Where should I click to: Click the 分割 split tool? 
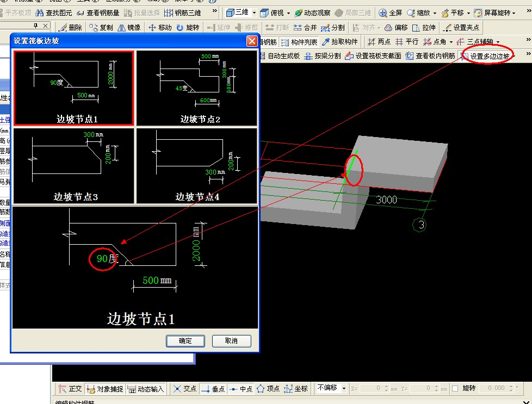point(333,28)
